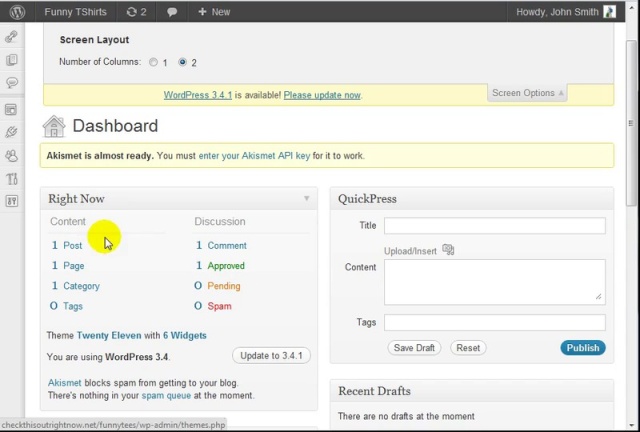Click enter your Akismet API key link
Viewport: 640px width, 432px height.
point(254,156)
